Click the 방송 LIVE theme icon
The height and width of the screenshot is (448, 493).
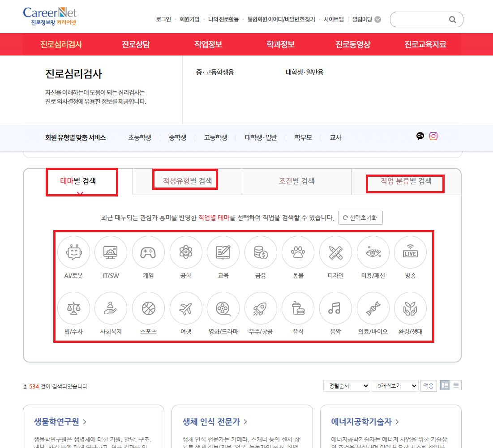coord(410,252)
